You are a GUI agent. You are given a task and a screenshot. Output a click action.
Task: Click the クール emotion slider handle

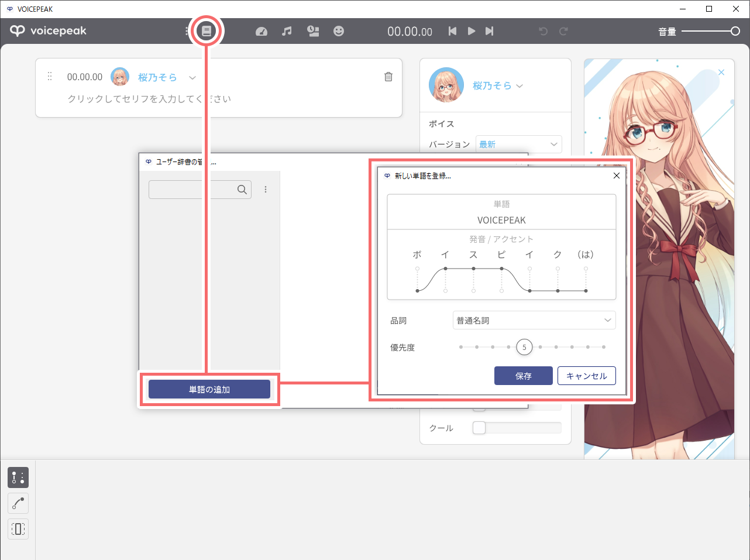click(479, 428)
